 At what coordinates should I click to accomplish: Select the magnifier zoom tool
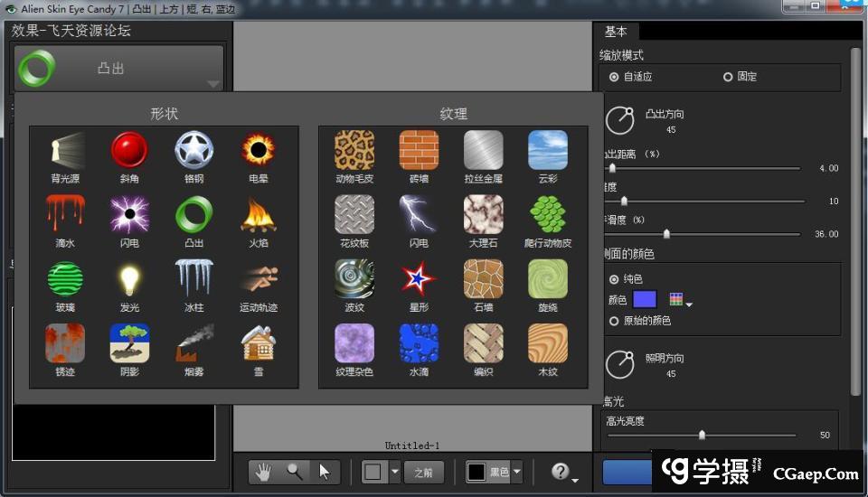[294, 472]
